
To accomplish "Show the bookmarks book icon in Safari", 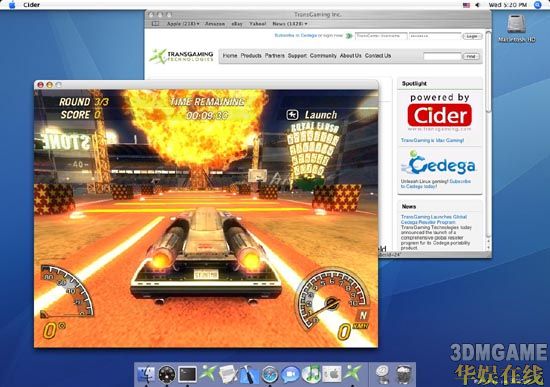I will pyautogui.click(x=155, y=24).
